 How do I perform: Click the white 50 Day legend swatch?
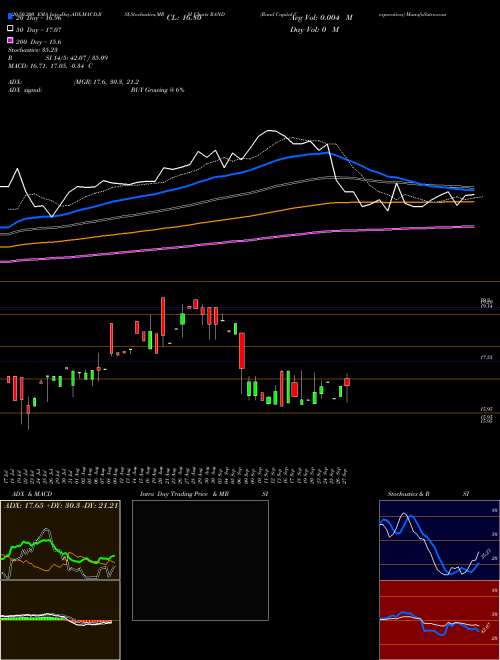pyautogui.click(x=10, y=29)
